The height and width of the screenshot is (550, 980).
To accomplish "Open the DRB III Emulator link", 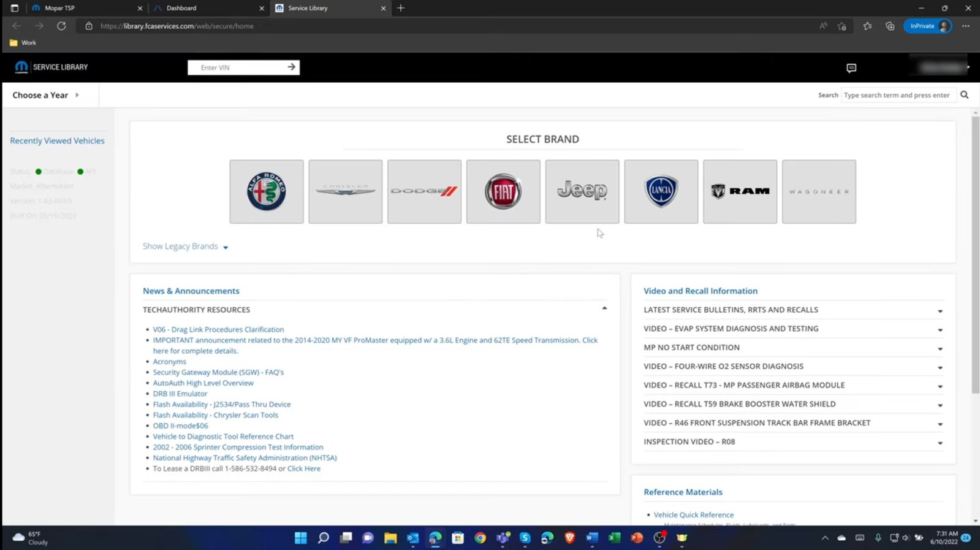I will point(180,394).
